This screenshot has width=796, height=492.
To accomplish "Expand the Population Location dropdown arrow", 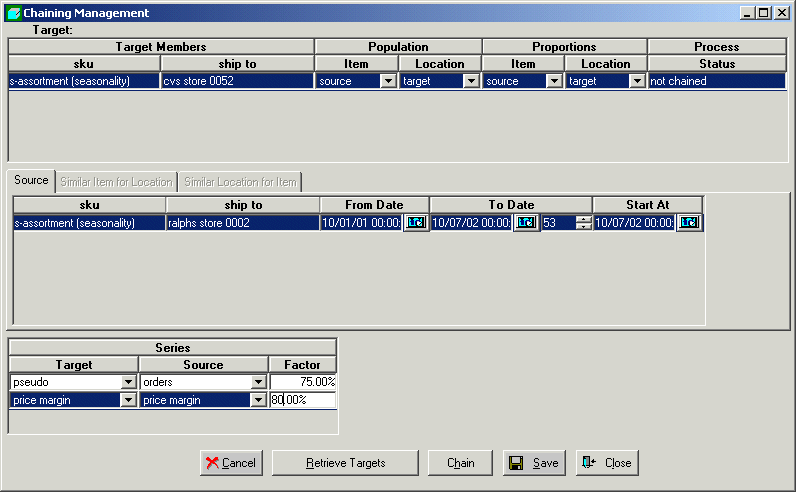I will point(472,81).
